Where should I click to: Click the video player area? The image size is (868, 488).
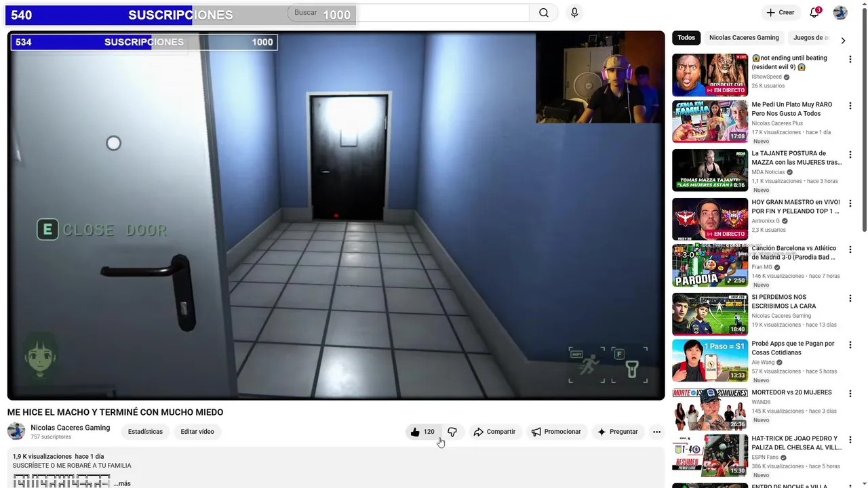tap(336, 216)
